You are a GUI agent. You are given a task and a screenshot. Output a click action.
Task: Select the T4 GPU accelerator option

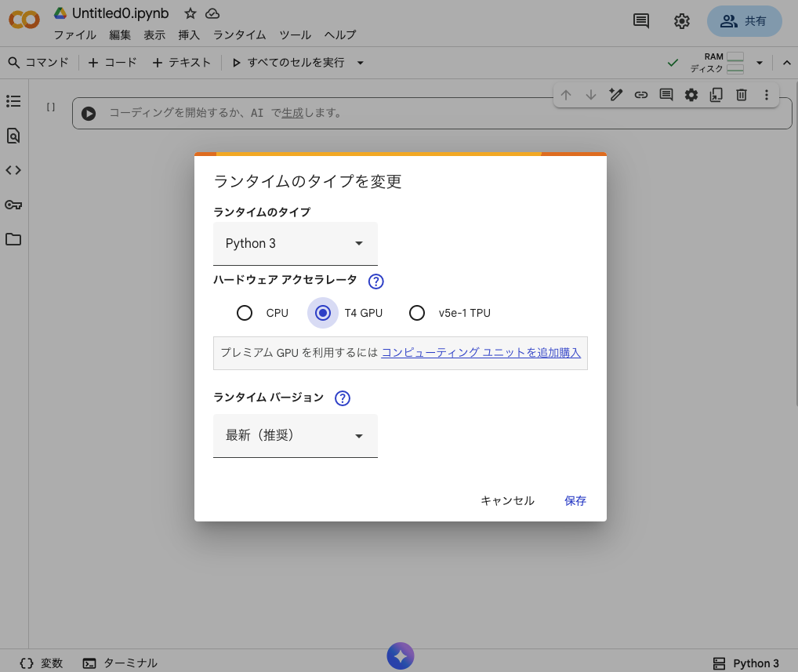(322, 313)
